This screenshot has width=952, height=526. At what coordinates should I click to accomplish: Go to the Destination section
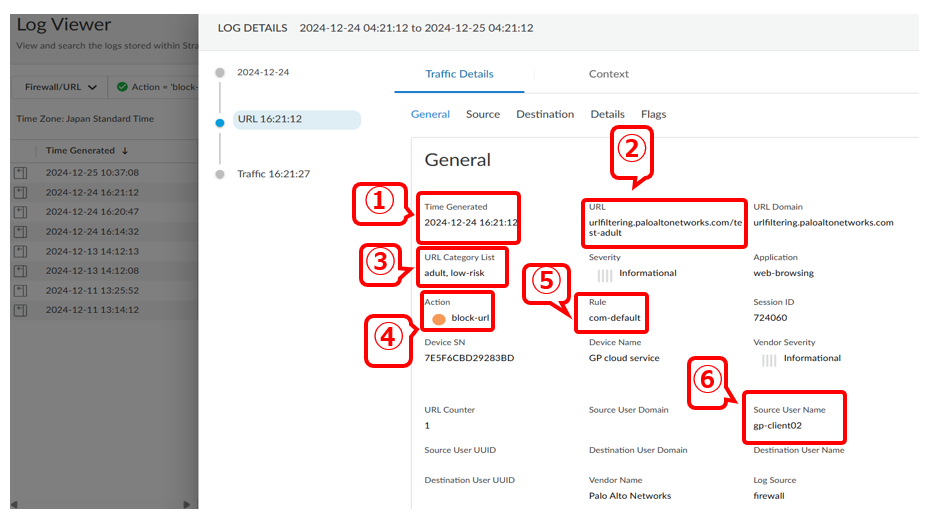click(x=544, y=114)
